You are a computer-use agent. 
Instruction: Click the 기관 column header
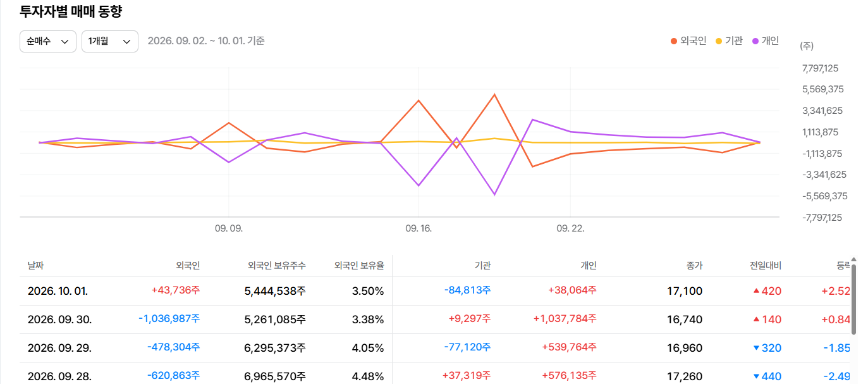pos(483,266)
